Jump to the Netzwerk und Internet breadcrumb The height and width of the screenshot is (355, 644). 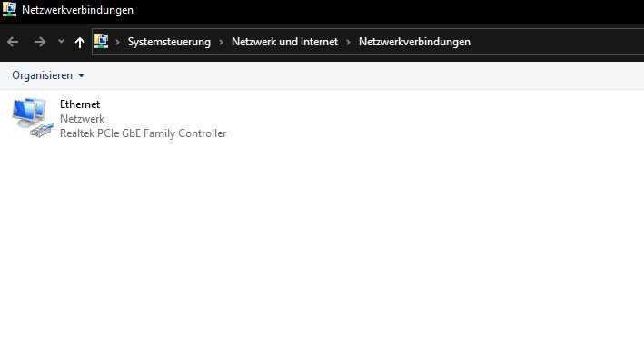pyautogui.click(x=284, y=42)
